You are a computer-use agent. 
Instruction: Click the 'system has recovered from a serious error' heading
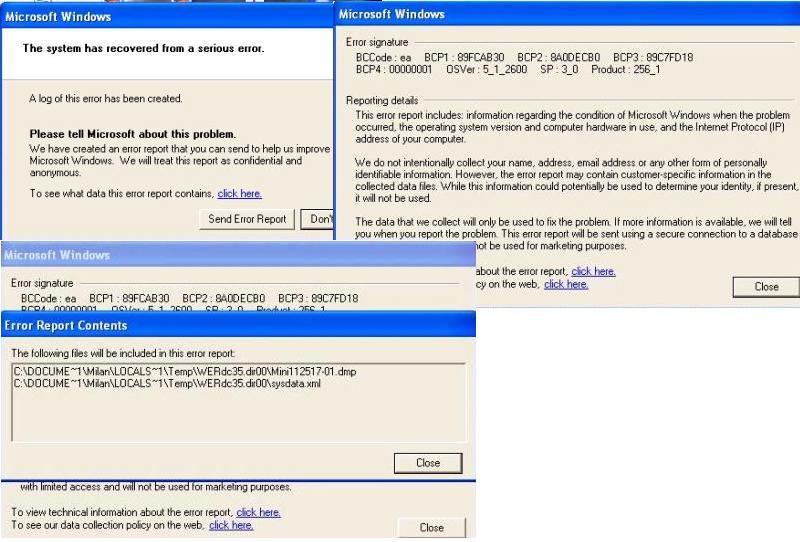tap(143, 48)
